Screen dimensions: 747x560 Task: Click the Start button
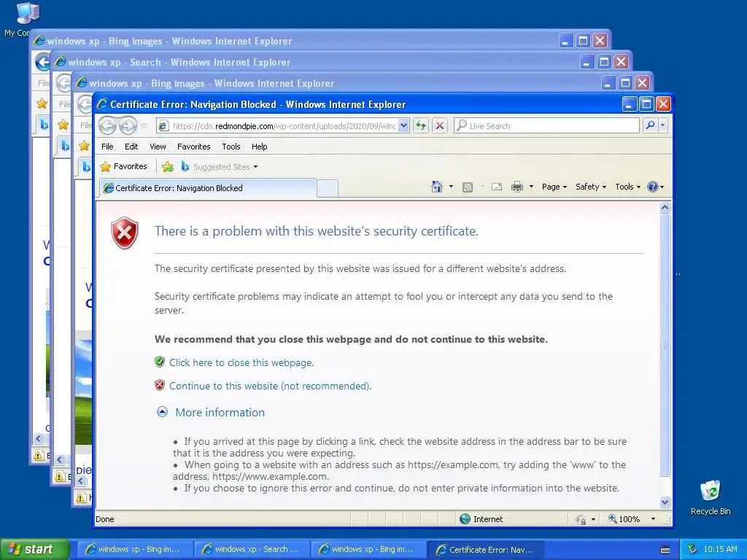pyautogui.click(x=35, y=549)
